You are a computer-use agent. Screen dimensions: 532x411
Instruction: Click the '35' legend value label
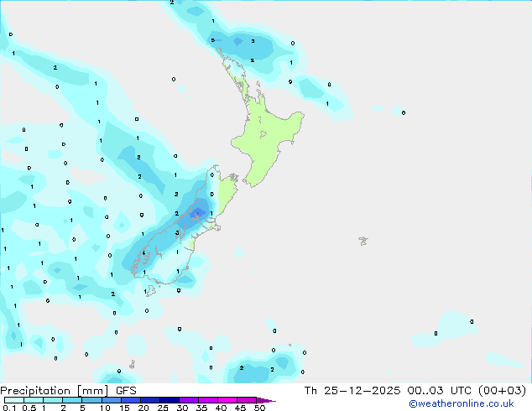201,408
